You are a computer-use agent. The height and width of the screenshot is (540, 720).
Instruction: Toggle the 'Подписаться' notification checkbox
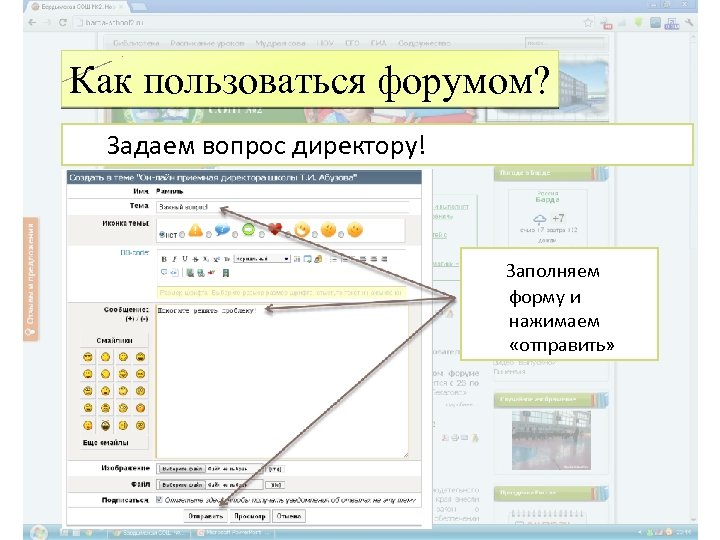coord(159,500)
